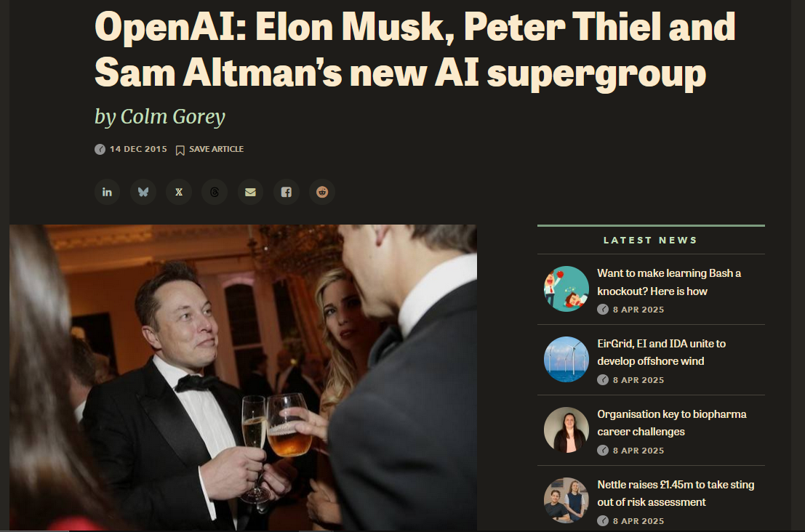This screenshot has width=805, height=532.
Task: Click the Save Article bookmark icon
Action: (180, 150)
